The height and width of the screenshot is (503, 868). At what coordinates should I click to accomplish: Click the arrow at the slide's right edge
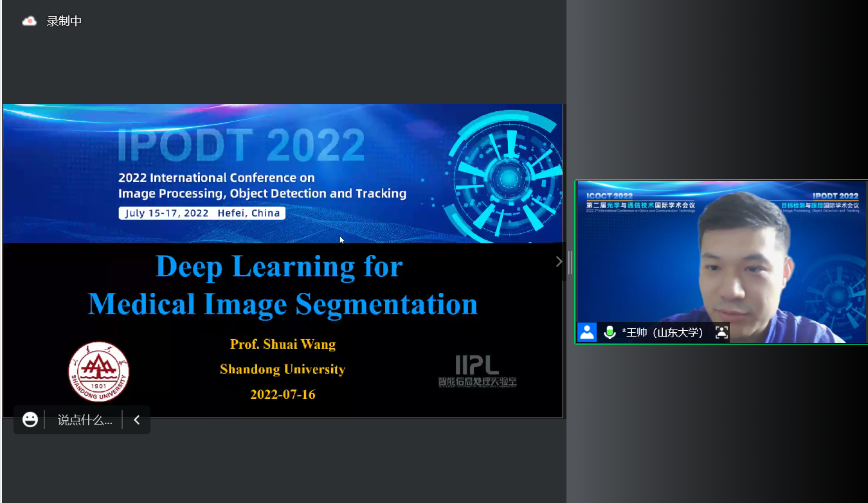click(x=559, y=261)
